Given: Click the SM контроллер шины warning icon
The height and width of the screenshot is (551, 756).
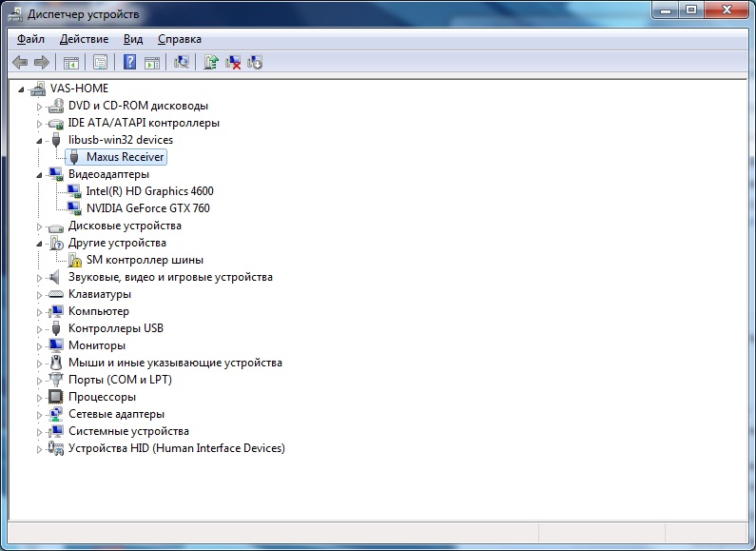Looking at the screenshot, I should 75,260.
